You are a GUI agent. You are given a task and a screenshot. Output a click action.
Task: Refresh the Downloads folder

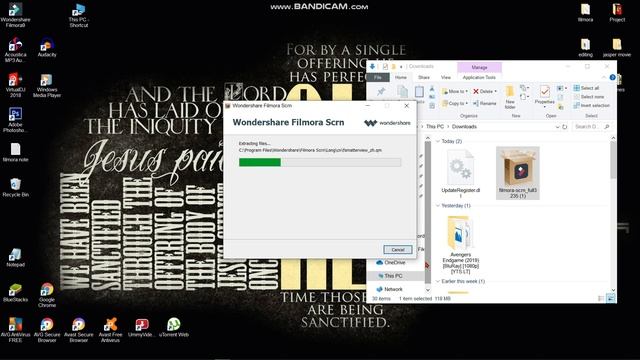pyautogui.click(x=565, y=127)
